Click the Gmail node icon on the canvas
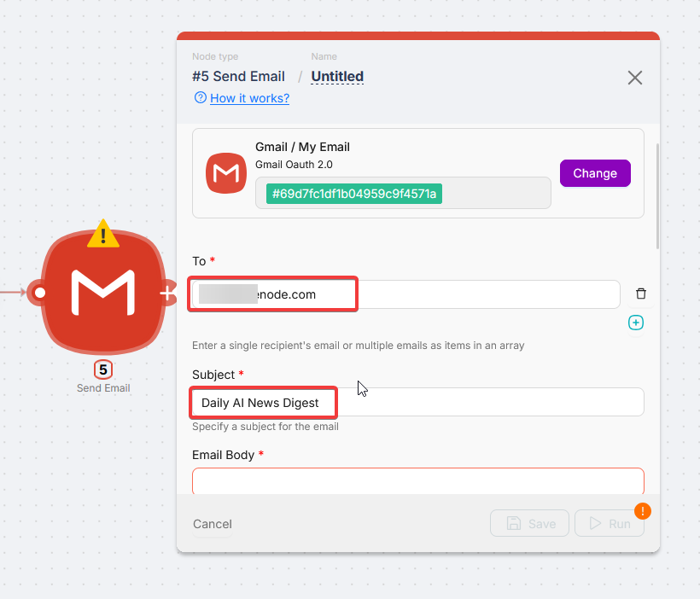700x599 pixels. coord(102,293)
